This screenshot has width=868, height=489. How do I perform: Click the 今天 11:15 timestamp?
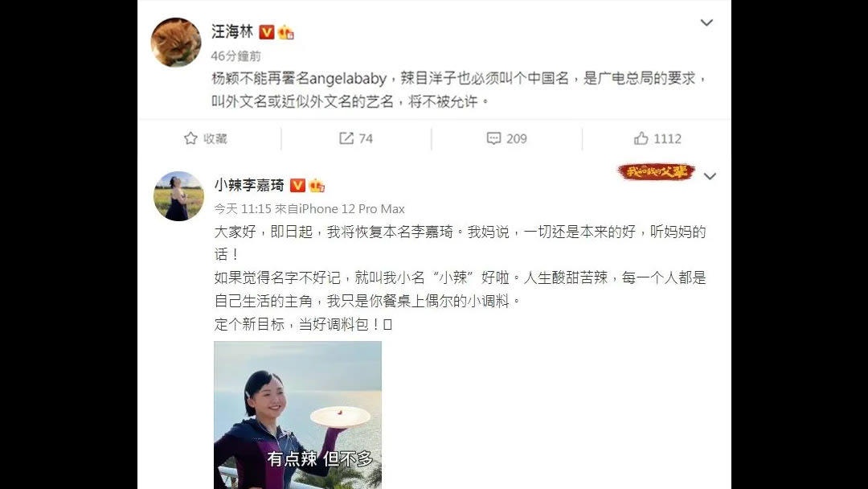[243, 209]
